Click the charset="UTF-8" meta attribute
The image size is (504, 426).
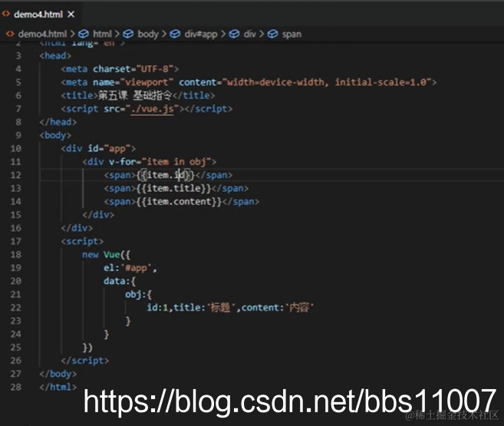[x=133, y=69]
